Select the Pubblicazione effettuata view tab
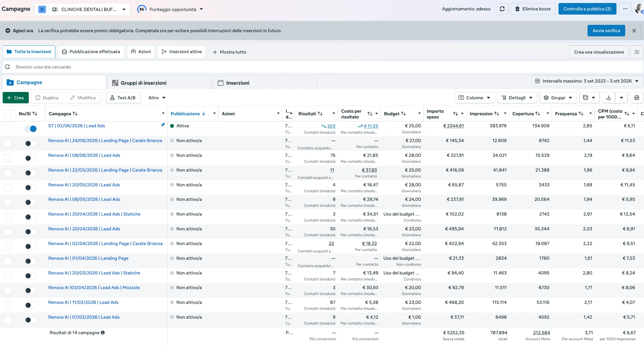Viewport: 644px width, 346px height. pos(91,52)
